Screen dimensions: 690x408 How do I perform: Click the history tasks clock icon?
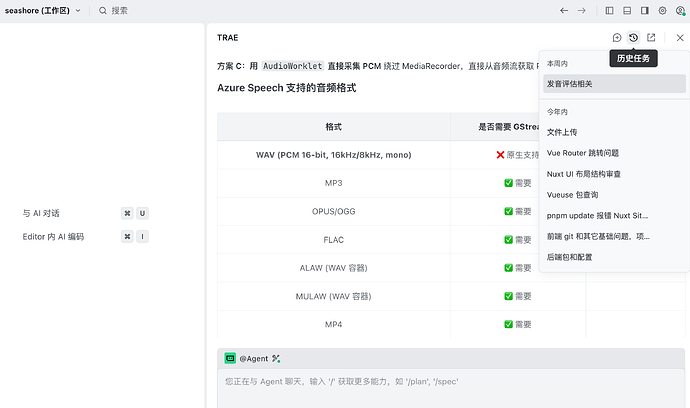(x=633, y=38)
